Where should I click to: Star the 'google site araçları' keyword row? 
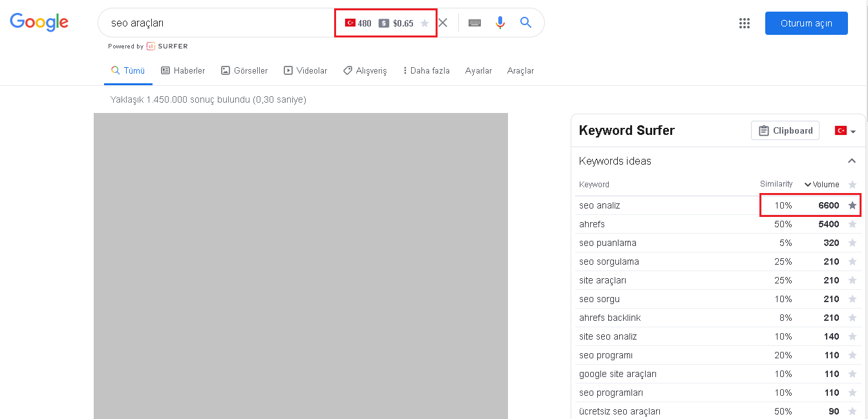[852, 374]
